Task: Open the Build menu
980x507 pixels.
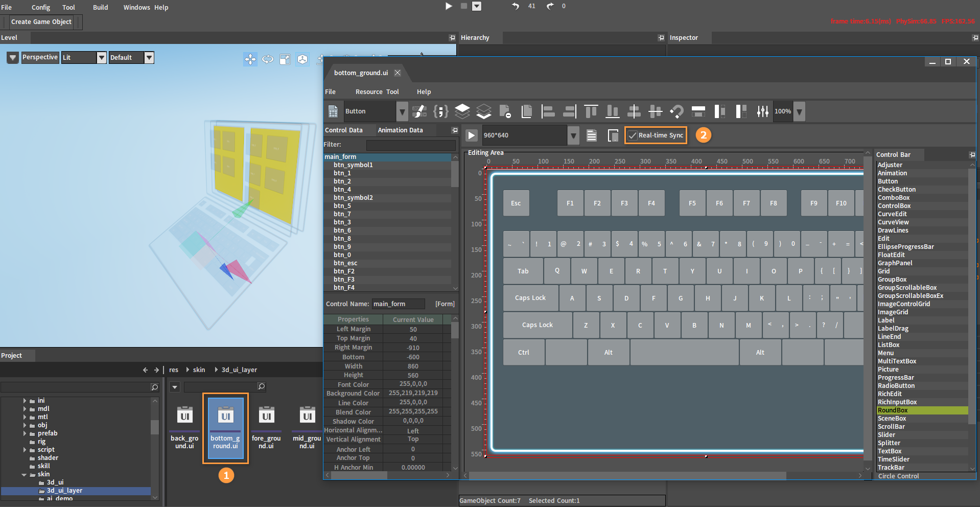Action: pyautogui.click(x=101, y=7)
